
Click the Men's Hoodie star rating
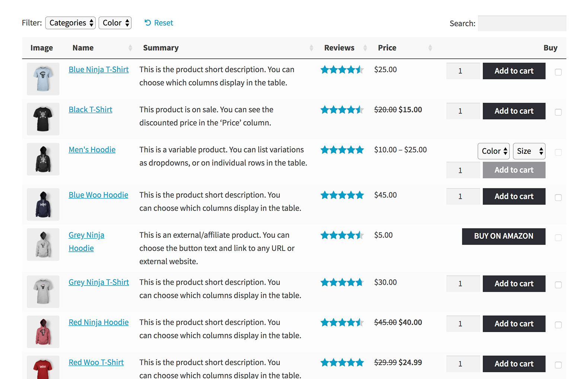[342, 150]
